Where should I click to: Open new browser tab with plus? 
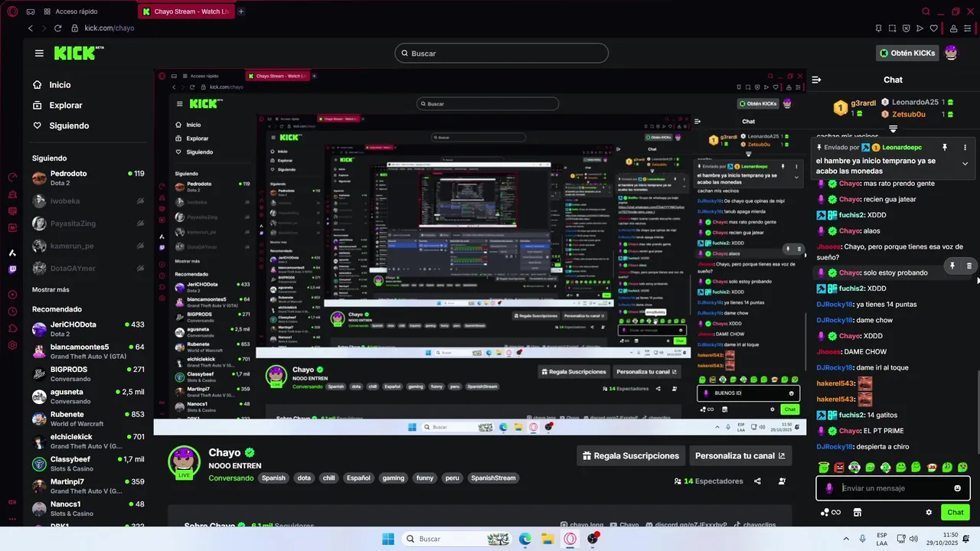(240, 11)
